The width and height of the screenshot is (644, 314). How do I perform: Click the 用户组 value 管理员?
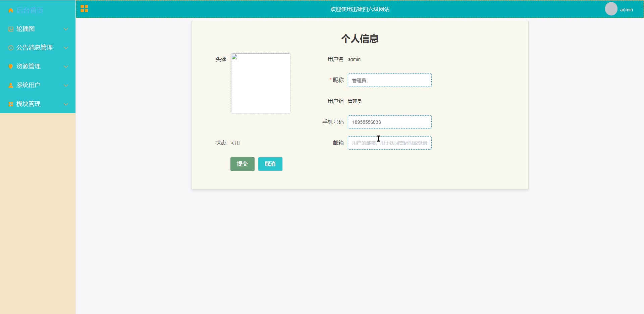pyautogui.click(x=355, y=101)
